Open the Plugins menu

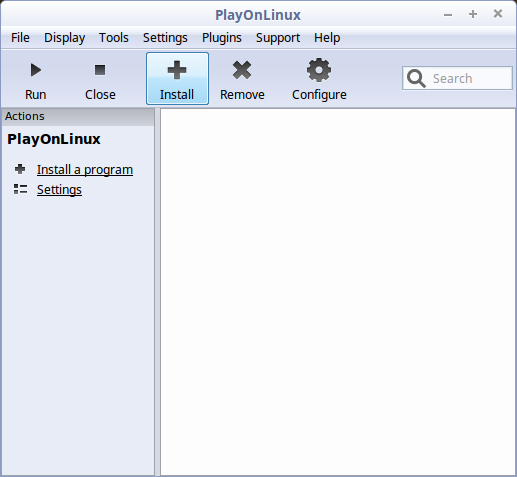tap(222, 38)
